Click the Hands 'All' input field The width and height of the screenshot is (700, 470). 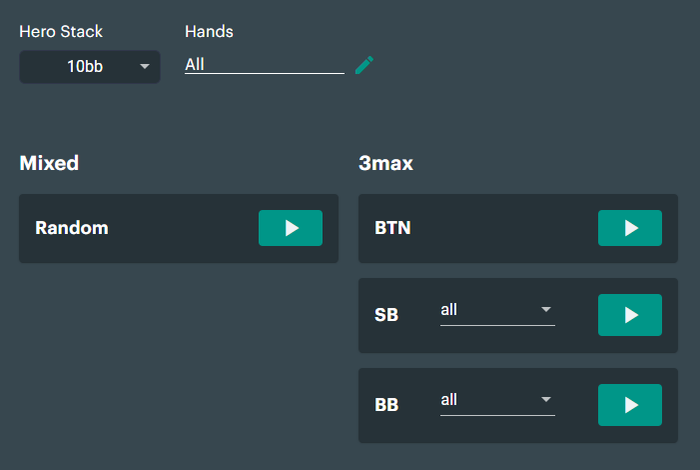tap(264, 65)
